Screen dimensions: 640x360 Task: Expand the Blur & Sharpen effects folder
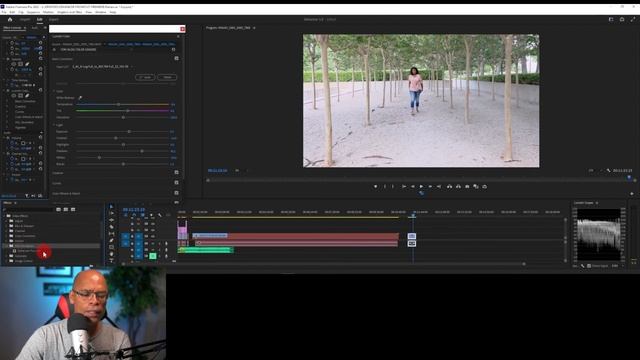click(7, 226)
